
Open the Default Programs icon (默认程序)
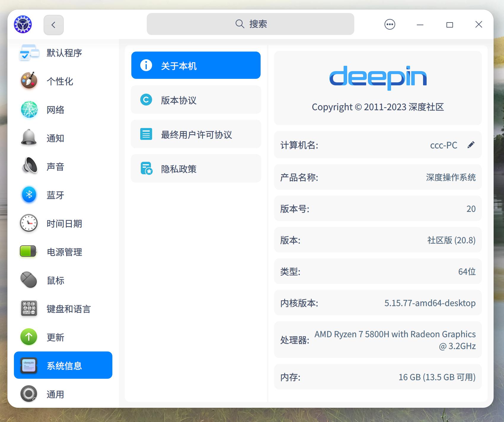(29, 53)
